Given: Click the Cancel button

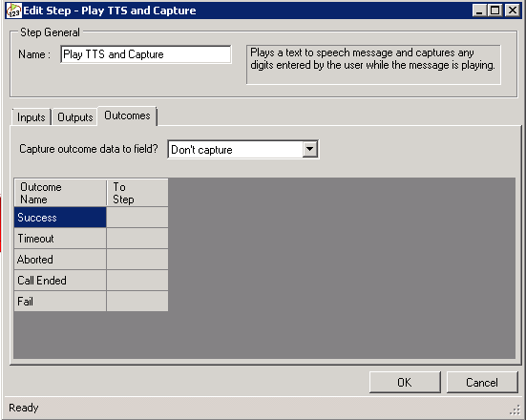Looking at the screenshot, I should [x=482, y=382].
